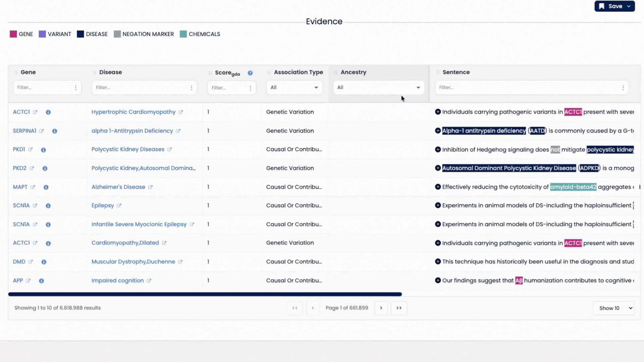
Task: Open Gene filter options three-dot menu
Action: click(x=76, y=88)
